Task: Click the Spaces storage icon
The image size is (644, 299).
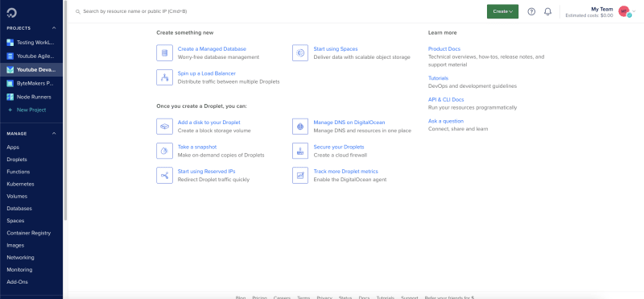Action: coord(300,53)
